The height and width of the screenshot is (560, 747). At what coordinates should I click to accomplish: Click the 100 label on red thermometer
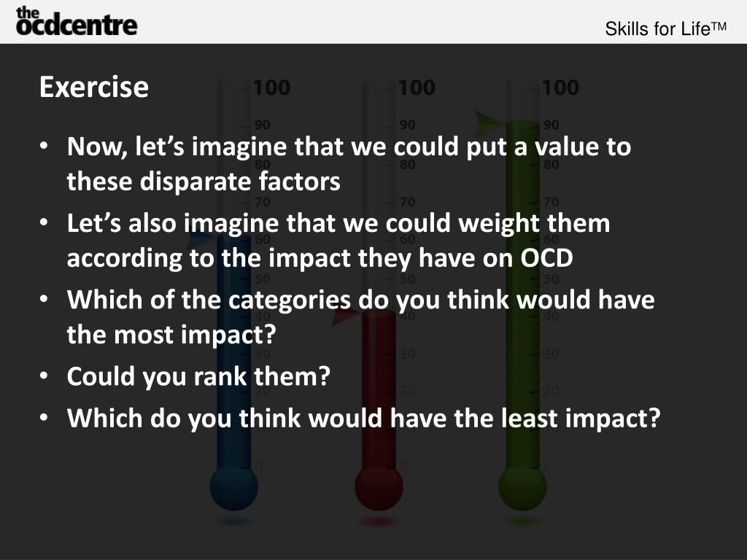(x=417, y=87)
